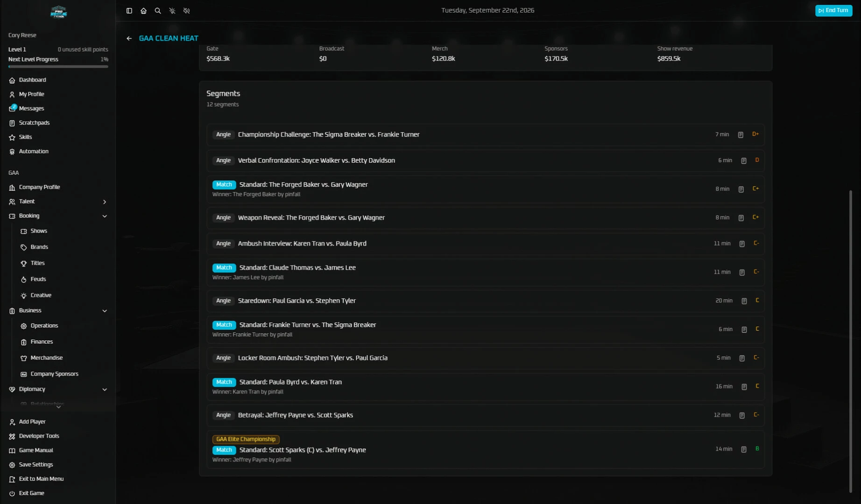861x504 pixels.
Task: Expand the Talent section
Action: tap(105, 202)
